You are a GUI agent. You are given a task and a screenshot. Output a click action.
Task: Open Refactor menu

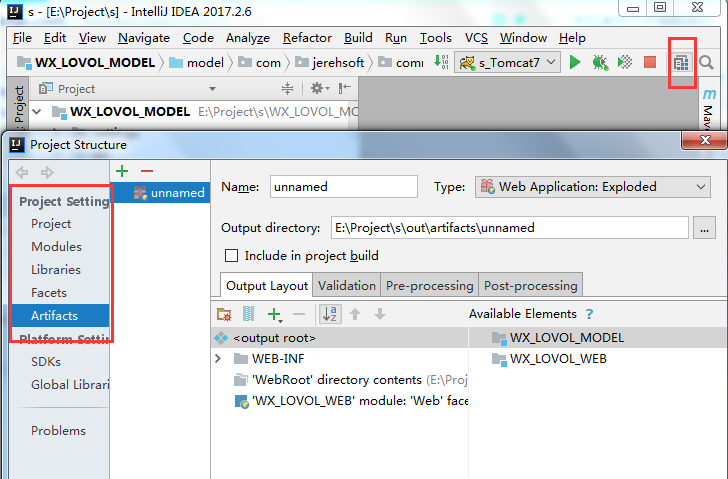click(307, 38)
